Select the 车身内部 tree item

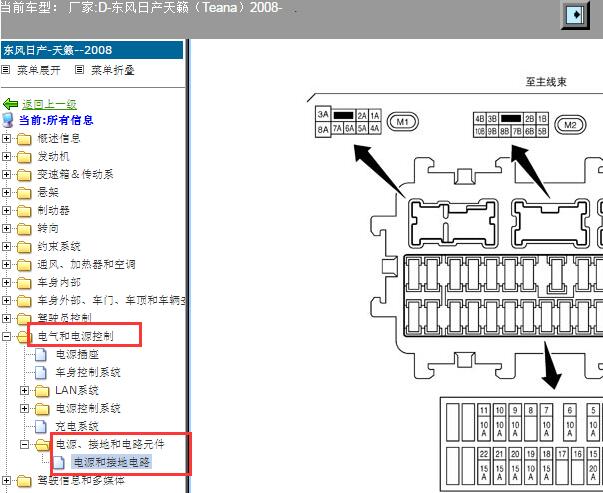58,283
